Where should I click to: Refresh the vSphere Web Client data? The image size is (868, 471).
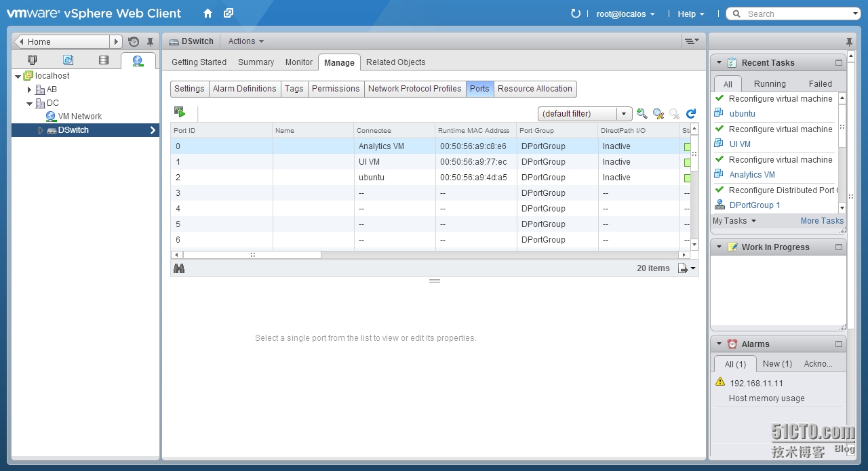576,14
